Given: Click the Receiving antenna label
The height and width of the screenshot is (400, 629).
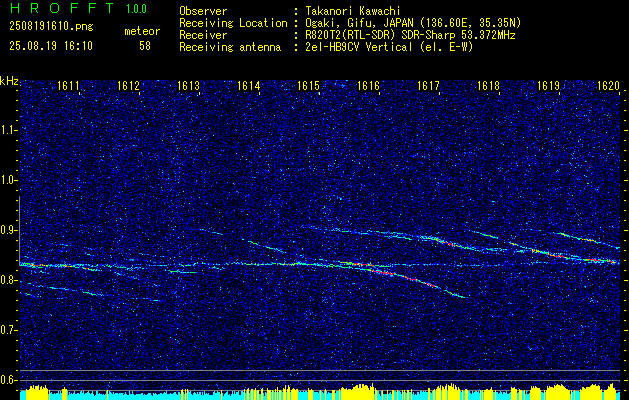Looking at the screenshot, I should (230, 47).
